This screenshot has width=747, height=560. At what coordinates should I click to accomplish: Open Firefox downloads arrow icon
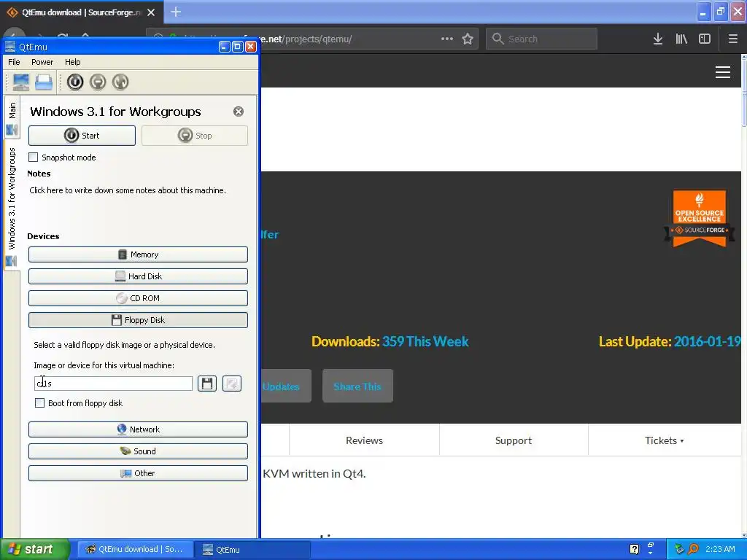[x=658, y=39]
